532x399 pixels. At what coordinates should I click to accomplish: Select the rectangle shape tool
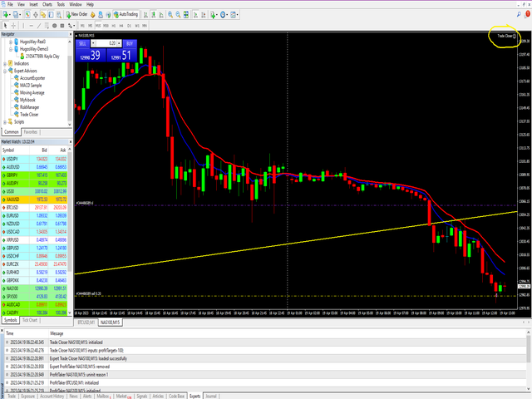coord(62,26)
